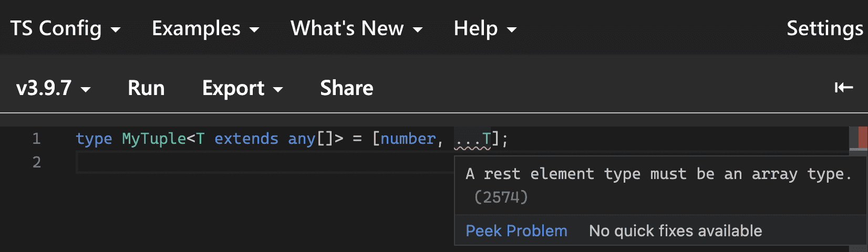
Task: Click the Peek Problem link
Action: (516, 231)
